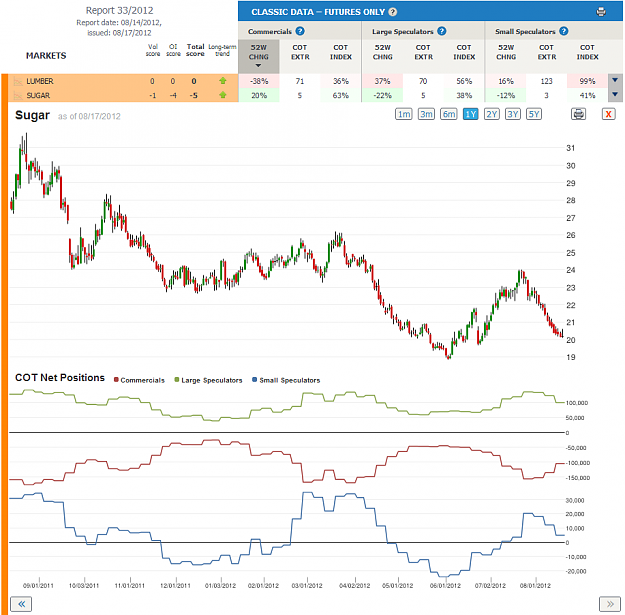
Task: Toggle Large Speculators series in legend
Action: [208, 380]
